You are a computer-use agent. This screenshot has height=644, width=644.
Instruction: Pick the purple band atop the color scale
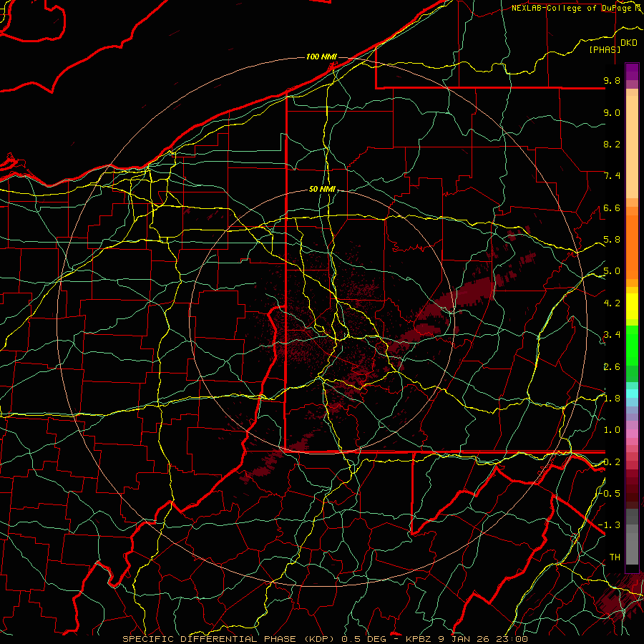pyautogui.click(x=632, y=72)
